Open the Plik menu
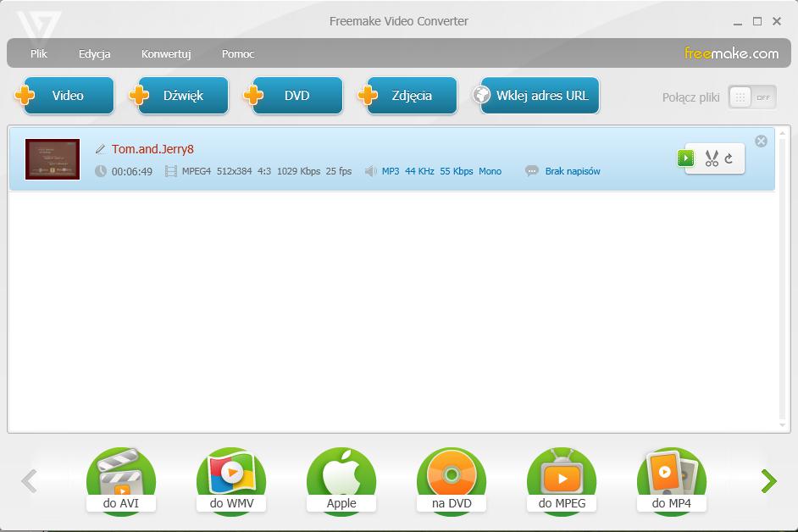798x532 pixels. tap(39, 53)
